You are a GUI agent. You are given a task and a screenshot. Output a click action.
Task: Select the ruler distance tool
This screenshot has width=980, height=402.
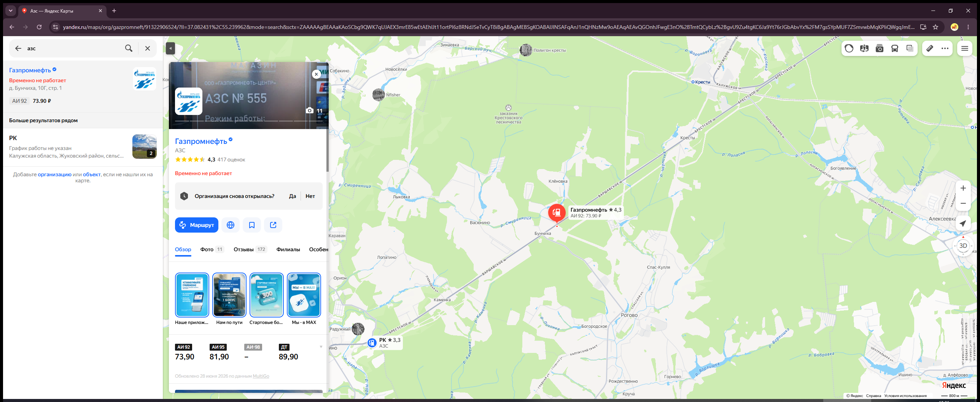click(929, 48)
